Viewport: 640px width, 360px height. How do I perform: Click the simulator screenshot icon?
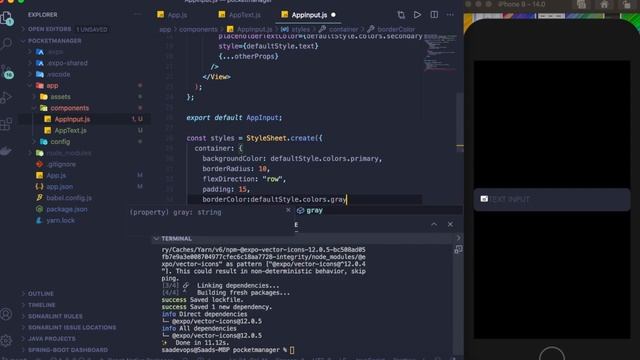pos(581,4)
